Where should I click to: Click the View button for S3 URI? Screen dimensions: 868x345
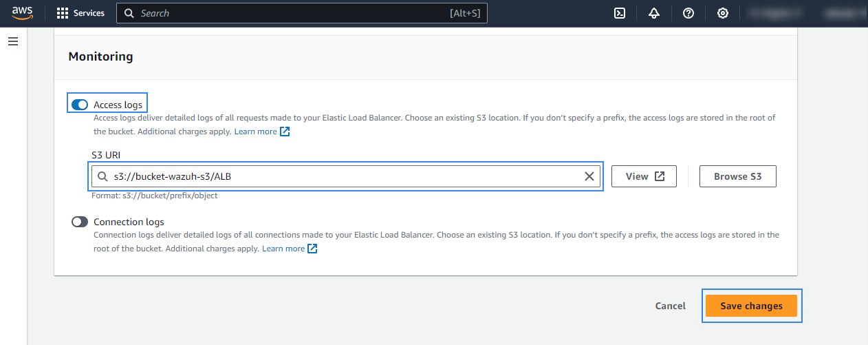tap(644, 176)
